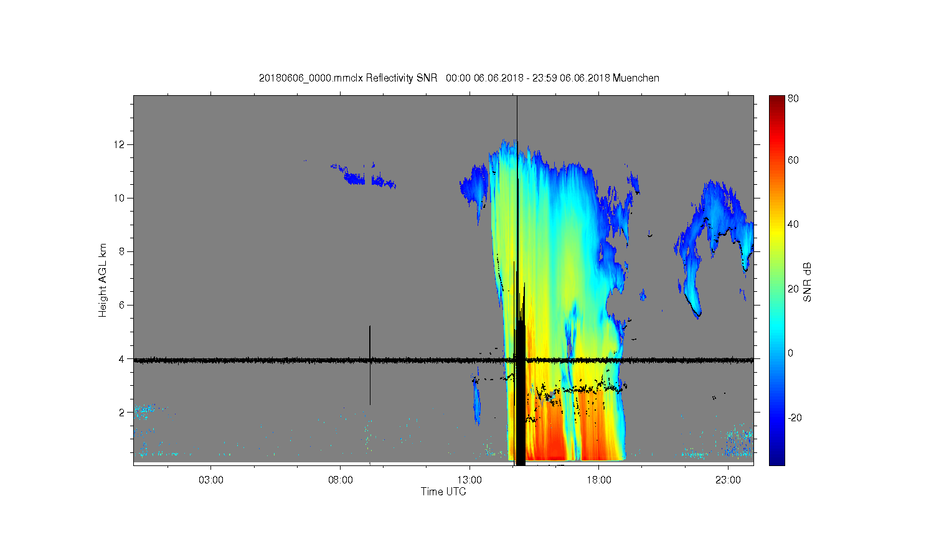This screenshot has height=560, width=934.
Task: Click the 18:00 time tick label
Action: (599, 480)
